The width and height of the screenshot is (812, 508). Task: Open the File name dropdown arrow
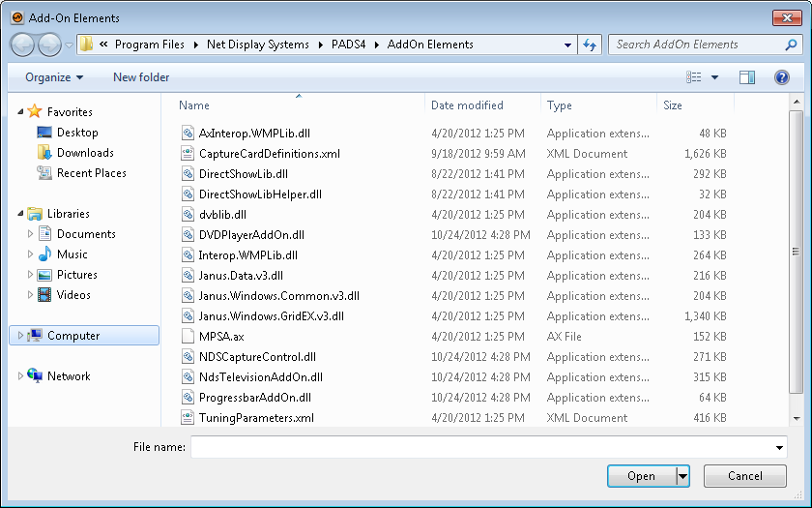779,448
